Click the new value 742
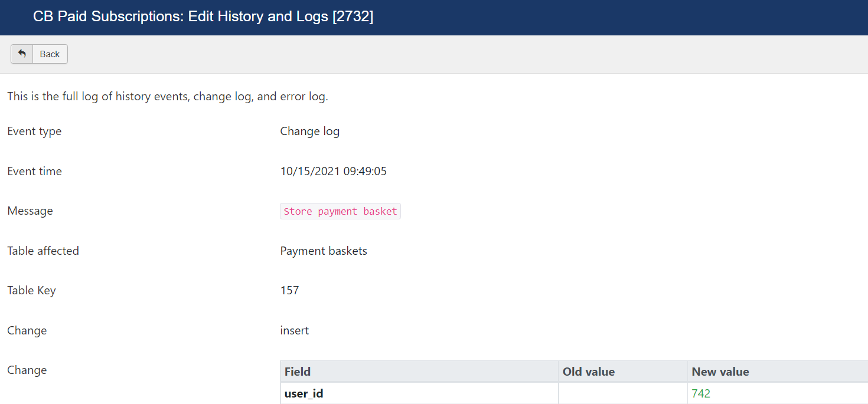Viewport: 868px width, 404px height. [x=701, y=393]
